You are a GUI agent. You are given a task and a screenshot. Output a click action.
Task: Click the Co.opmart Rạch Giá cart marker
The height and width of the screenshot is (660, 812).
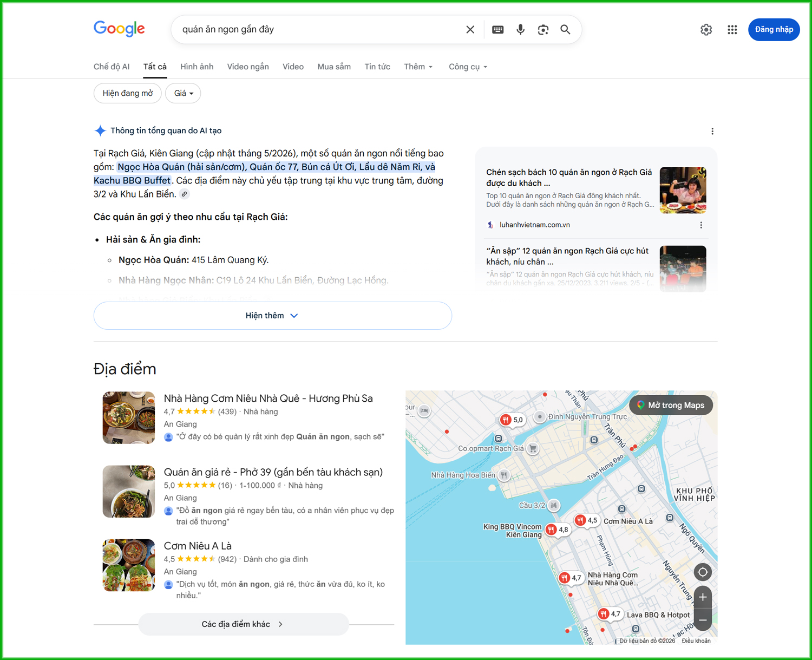click(533, 448)
